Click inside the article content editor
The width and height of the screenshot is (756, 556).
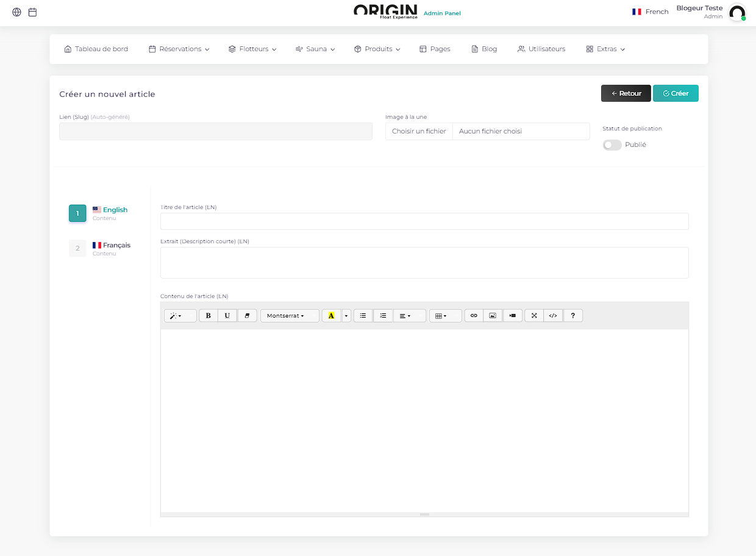coord(424,421)
